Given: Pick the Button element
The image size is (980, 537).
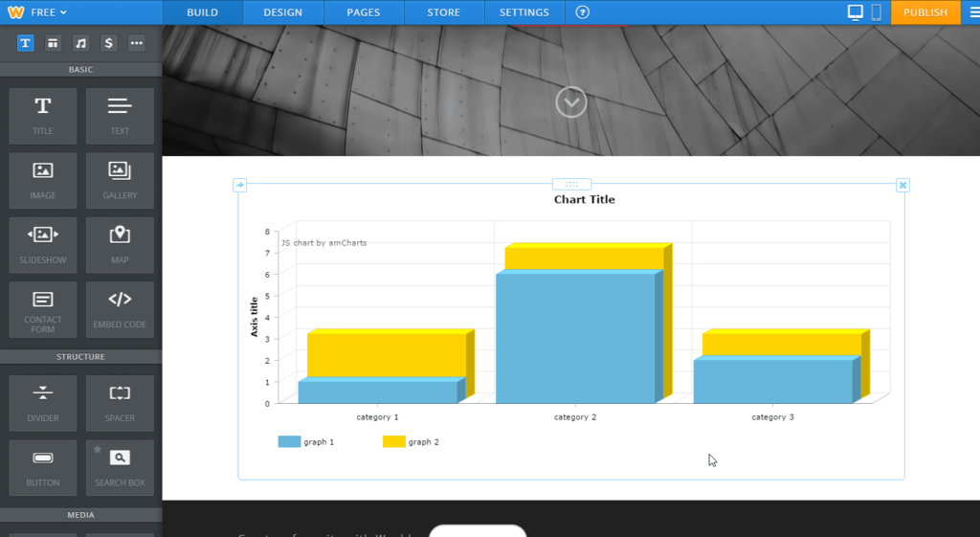Looking at the screenshot, I should click(43, 468).
